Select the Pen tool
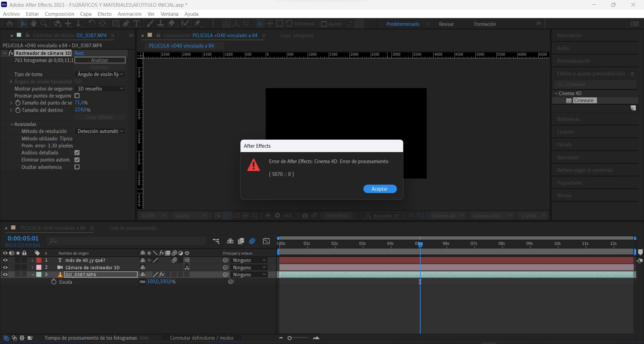Screen dimensions: 644x344 point(126,23)
